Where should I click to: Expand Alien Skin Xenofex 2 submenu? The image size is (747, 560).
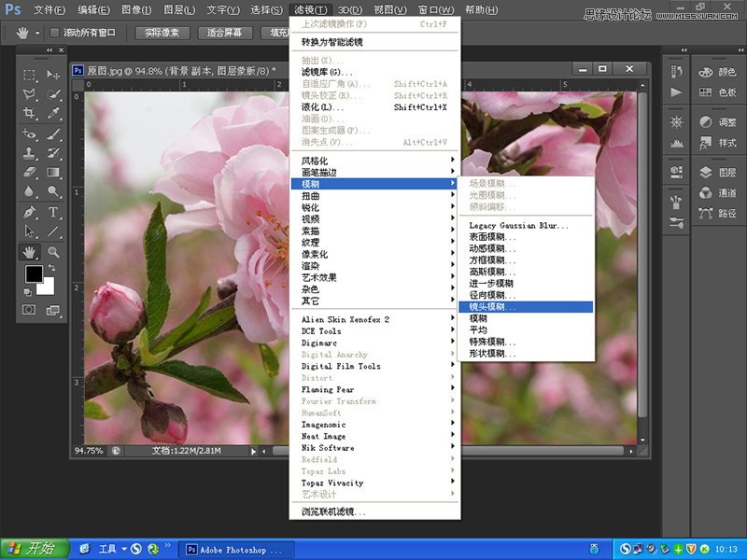tap(375, 319)
